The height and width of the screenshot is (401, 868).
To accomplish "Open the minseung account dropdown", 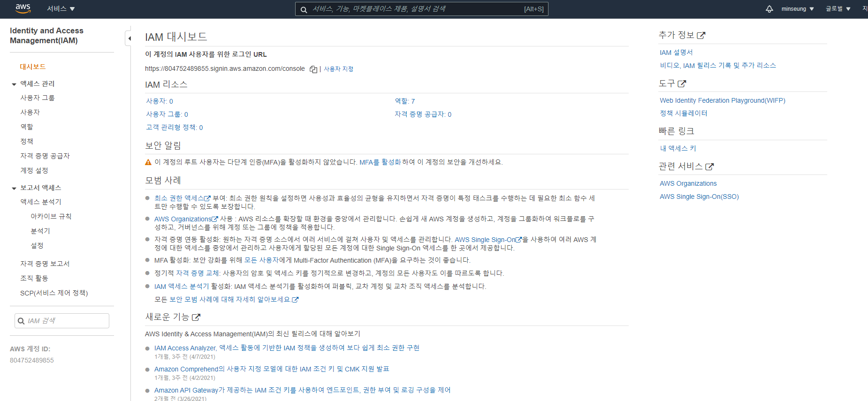I will coord(798,9).
